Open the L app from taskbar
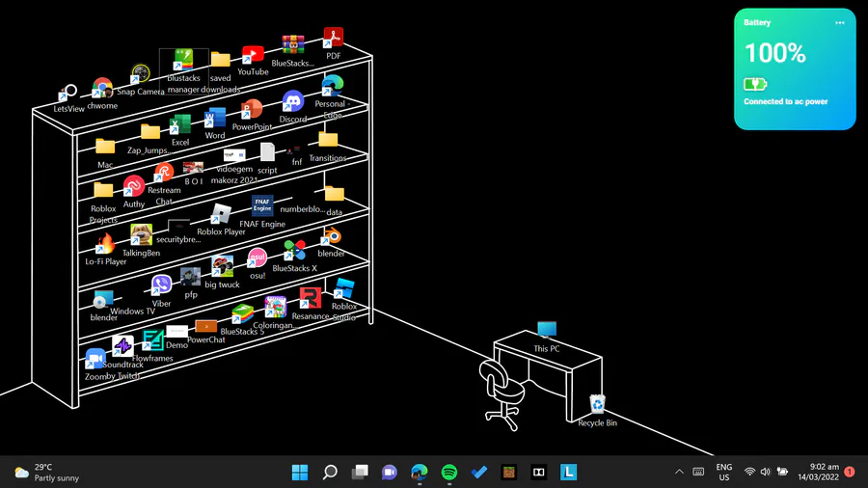The width and height of the screenshot is (868, 488). [x=568, y=472]
